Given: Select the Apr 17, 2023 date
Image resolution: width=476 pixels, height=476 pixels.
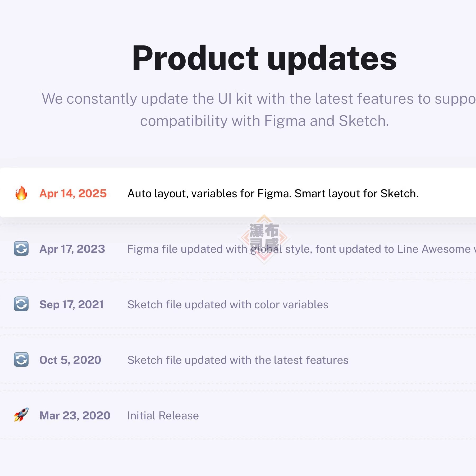Looking at the screenshot, I should point(72,249).
